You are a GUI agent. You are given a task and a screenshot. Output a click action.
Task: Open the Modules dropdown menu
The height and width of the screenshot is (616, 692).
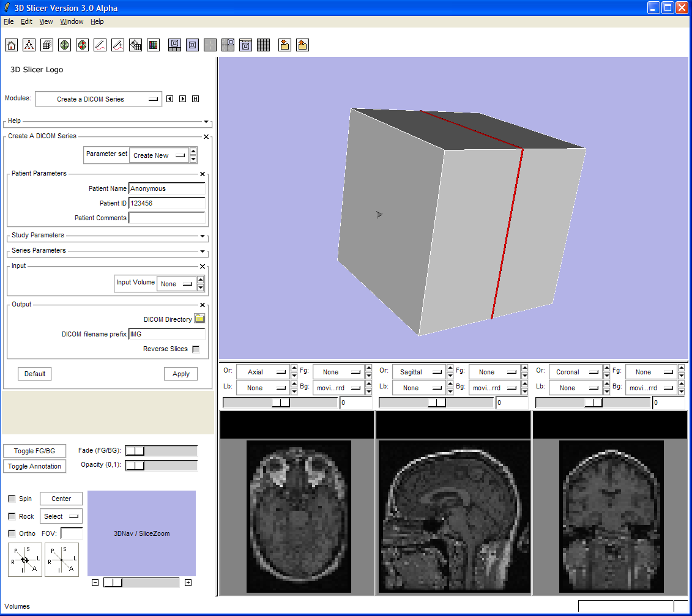(x=99, y=99)
